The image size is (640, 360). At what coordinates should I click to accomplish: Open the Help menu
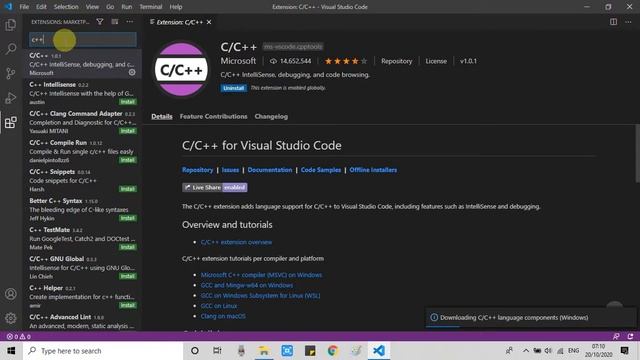176,7
